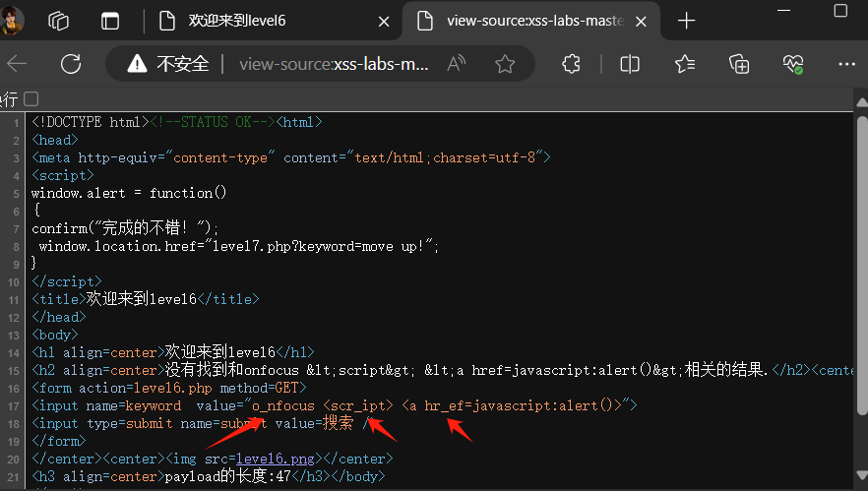Click the Read aloud icon
The height and width of the screenshot is (491, 868).
pyautogui.click(x=457, y=64)
